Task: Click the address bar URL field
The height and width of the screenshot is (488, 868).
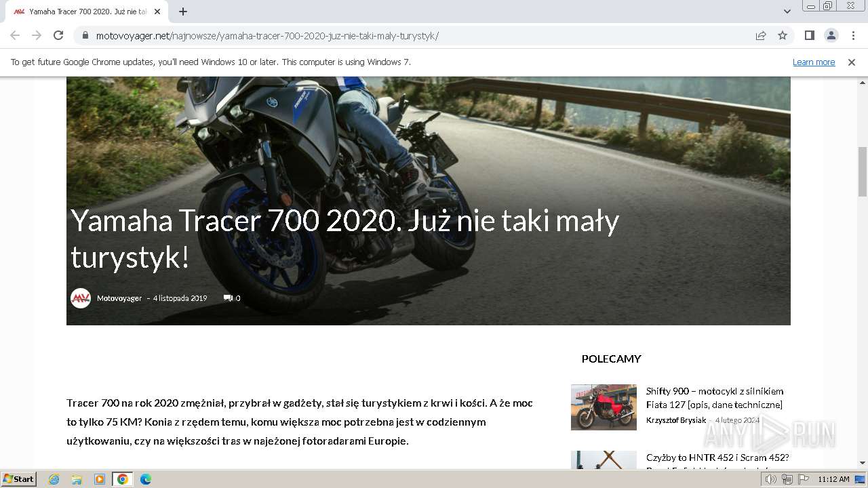Action: point(414,36)
